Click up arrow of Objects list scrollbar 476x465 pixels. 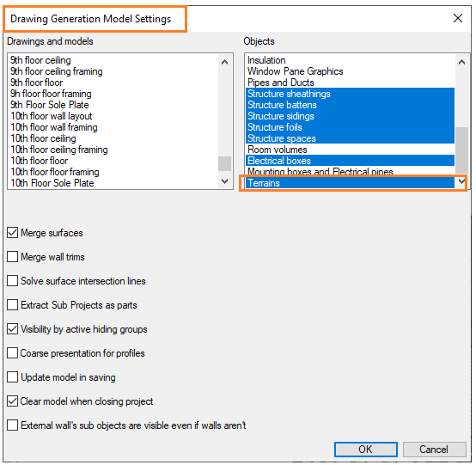pos(461,62)
